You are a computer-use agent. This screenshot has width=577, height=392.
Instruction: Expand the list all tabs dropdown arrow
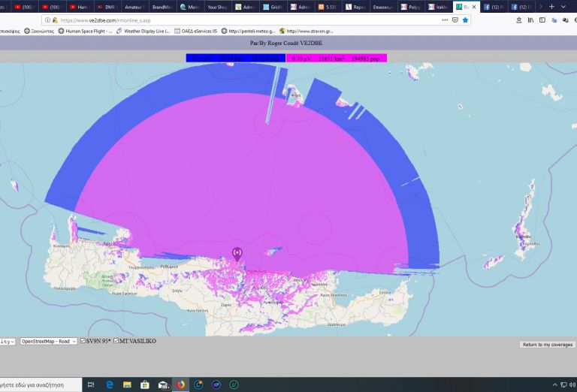[x=564, y=6]
